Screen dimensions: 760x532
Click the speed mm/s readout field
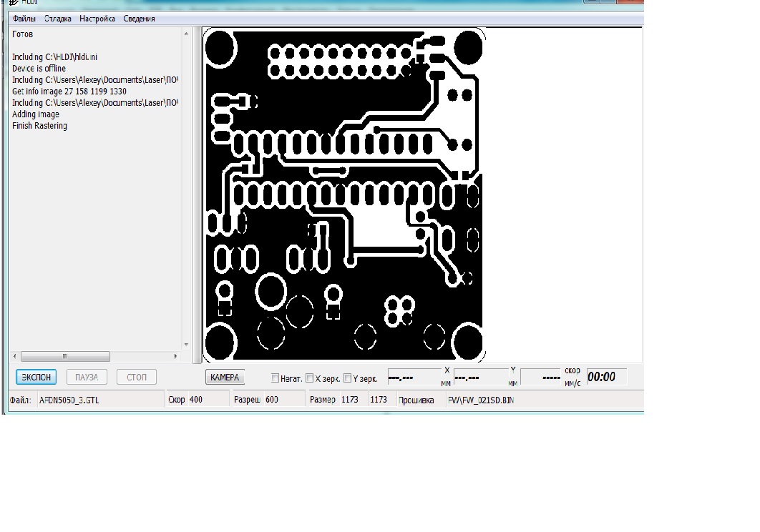point(542,377)
